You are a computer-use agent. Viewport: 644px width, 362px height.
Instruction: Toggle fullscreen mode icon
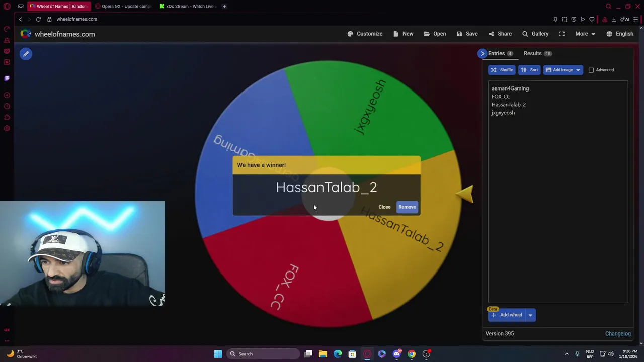[562, 34]
